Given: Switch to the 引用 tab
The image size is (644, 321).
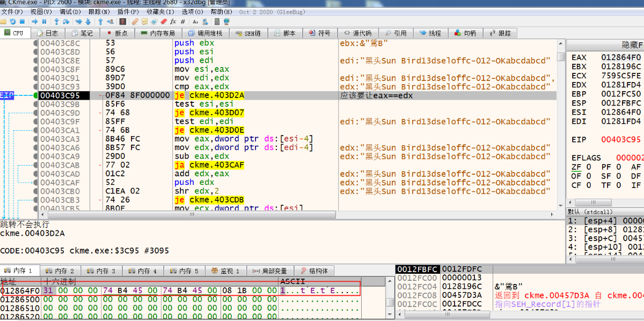Looking at the screenshot, I should pos(397,33).
